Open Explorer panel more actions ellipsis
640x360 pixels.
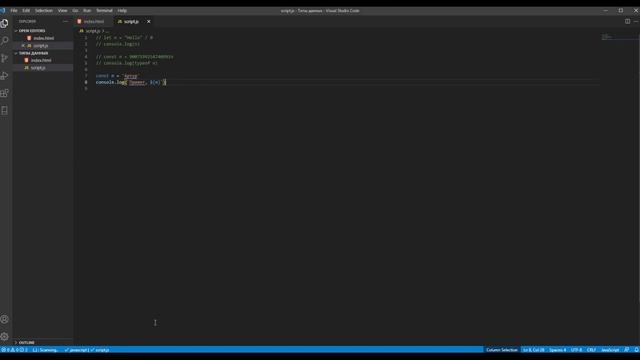[x=65, y=21]
